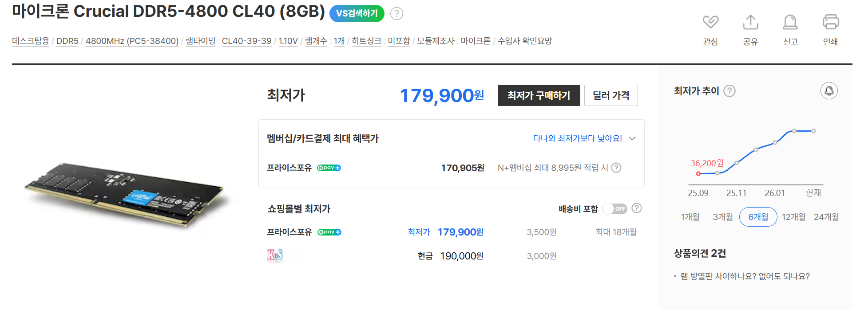Click the heart 관심 wishlist icon

[710, 22]
